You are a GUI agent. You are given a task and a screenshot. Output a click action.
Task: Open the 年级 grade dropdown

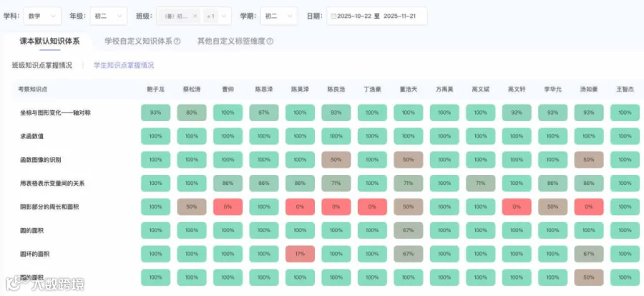(109, 16)
